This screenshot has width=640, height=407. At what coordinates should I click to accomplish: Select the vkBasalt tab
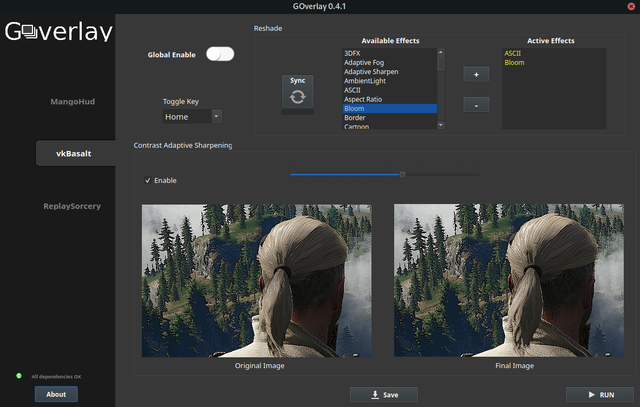[72, 154]
